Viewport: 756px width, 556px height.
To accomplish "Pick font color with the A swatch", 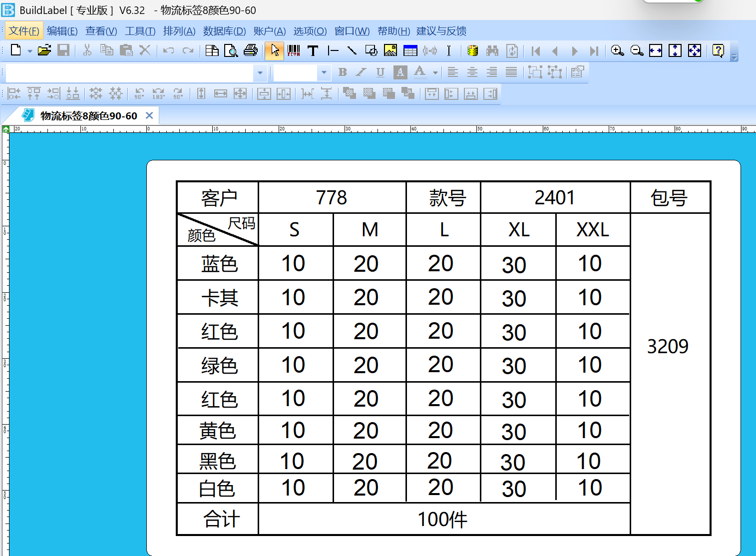I will (420, 72).
